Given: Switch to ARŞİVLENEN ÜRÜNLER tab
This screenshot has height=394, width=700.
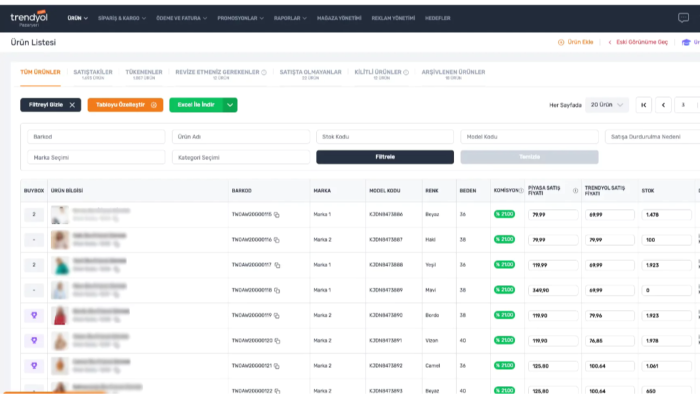Looking at the screenshot, I should coord(453,74).
